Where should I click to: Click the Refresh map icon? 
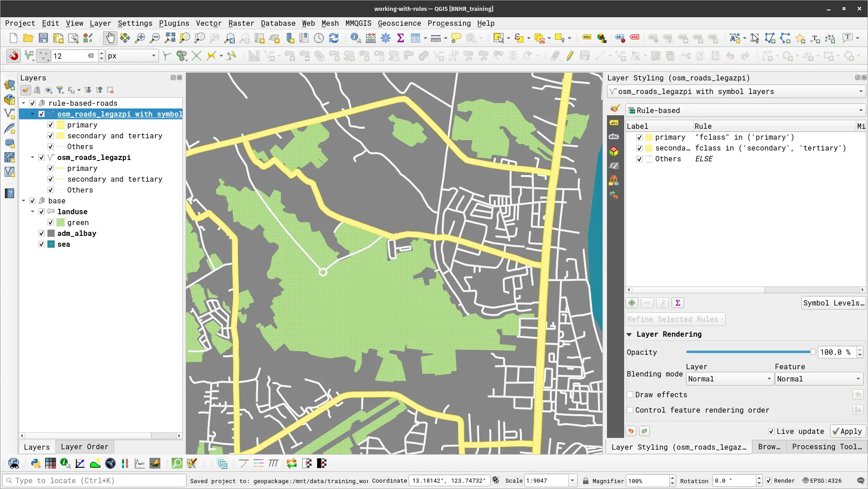pyautogui.click(x=334, y=38)
